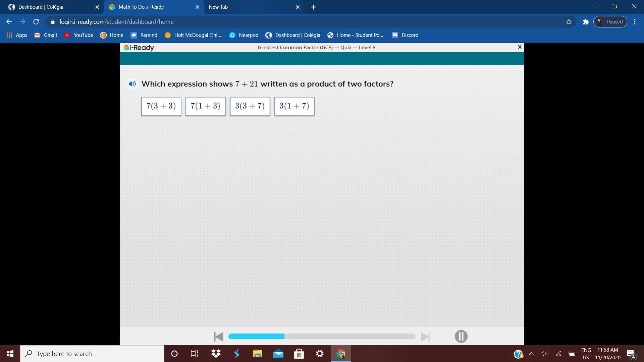Click the Windows search box
This screenshot has width=644, height=362.
tap(92, 354)
